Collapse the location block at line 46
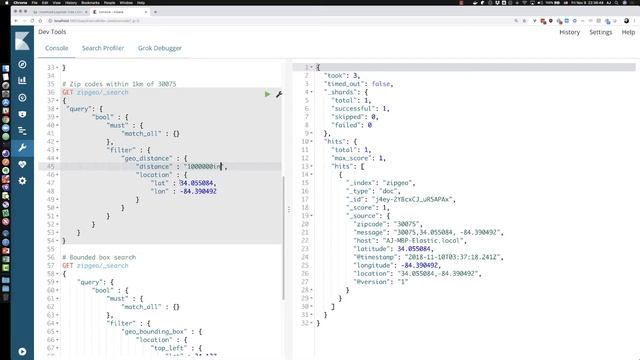640x360 pixels. coord(57,175)
